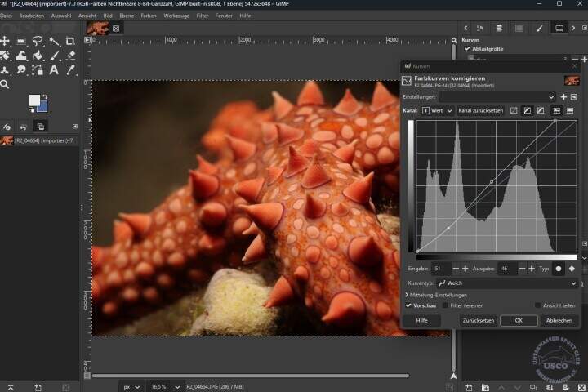This screenshot has height=392, width=588.
Task: Select smooth point type round button
Action: (x=559, y=268)
